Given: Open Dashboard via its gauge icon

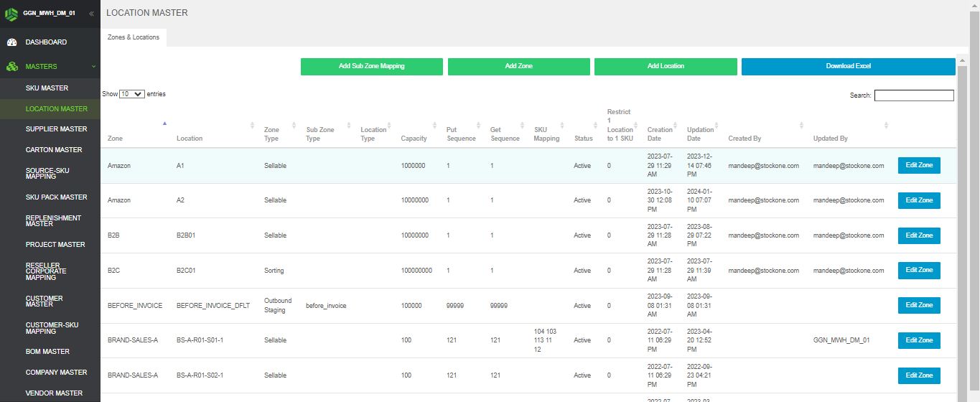Looking at the screenshot, I should click(x=11, y=42).
